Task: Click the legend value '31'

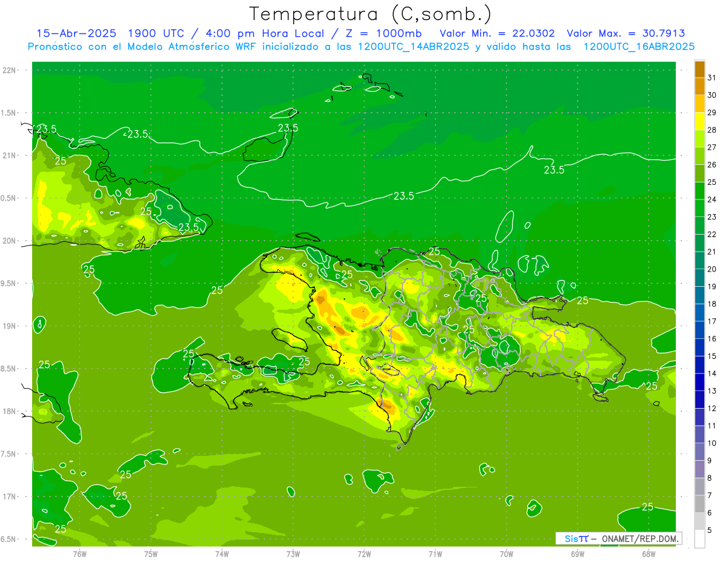Action: tap(712, 78)
